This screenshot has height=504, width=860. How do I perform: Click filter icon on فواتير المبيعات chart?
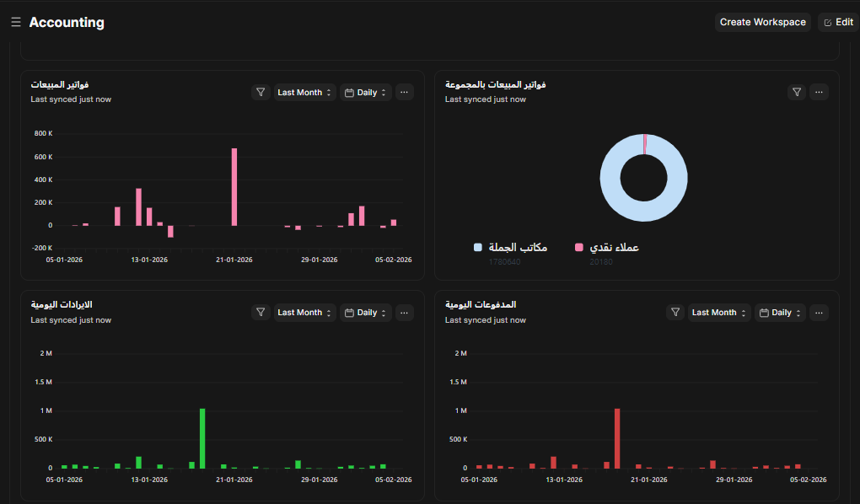(261, 93)
